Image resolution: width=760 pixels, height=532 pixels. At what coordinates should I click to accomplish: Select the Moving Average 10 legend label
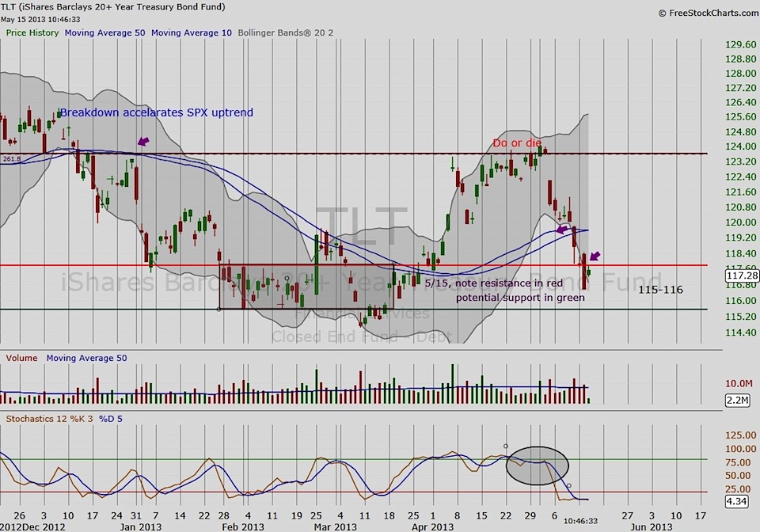tap(192, 33)
